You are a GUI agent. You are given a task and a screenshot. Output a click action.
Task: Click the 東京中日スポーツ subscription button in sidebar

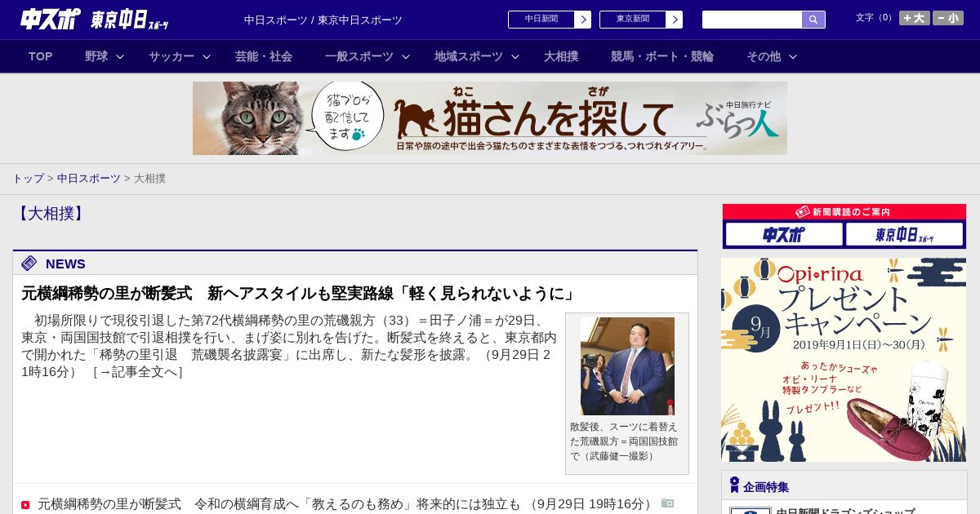click(x=904, y=235)
